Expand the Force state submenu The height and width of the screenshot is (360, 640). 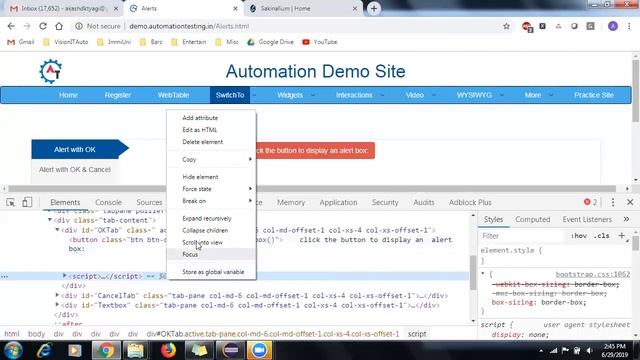pyautogui.click(x=211, y=189)
